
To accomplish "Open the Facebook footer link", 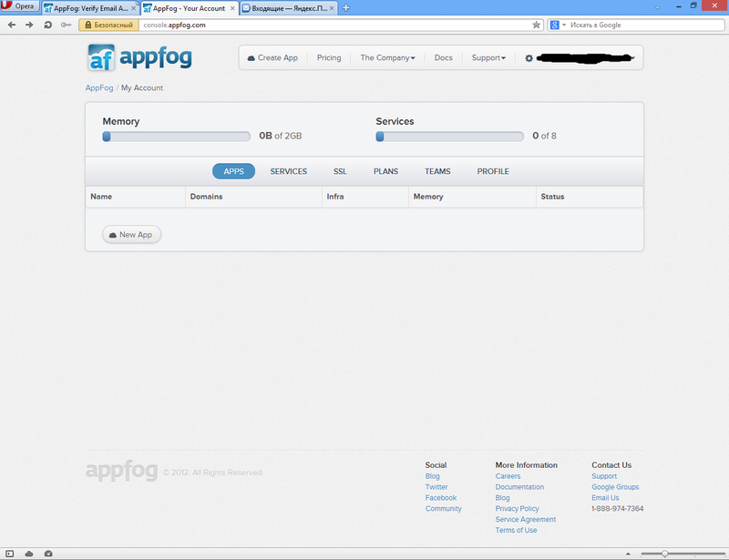I will [x=441, y=498].
